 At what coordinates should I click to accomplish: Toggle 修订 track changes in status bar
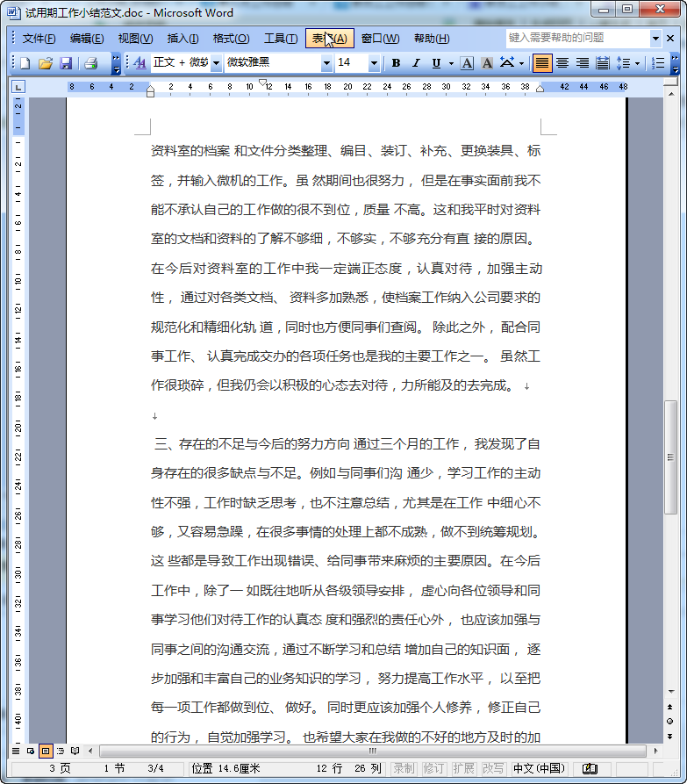[x=433, y=768]
